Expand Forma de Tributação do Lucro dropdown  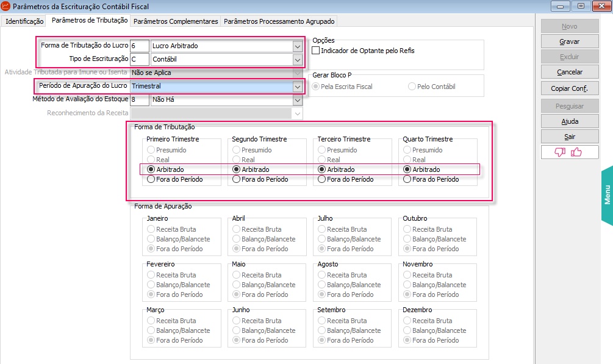[x=297, y=46]
